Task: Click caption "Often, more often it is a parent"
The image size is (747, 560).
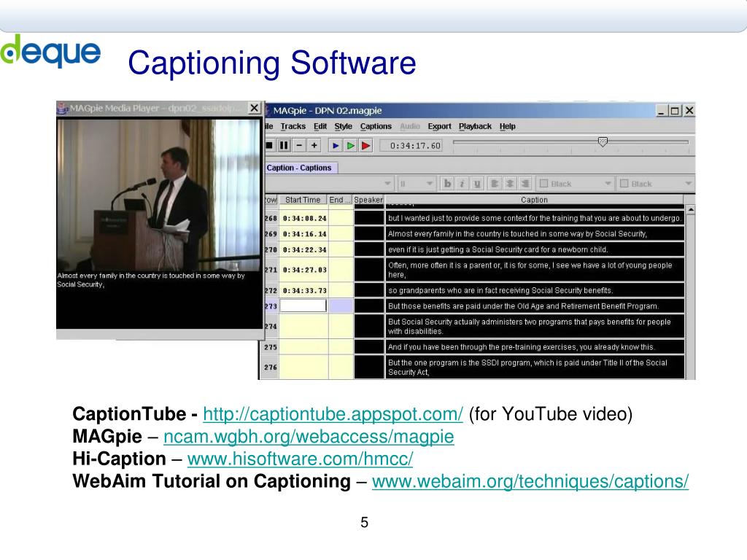Action: pos(535,270)
